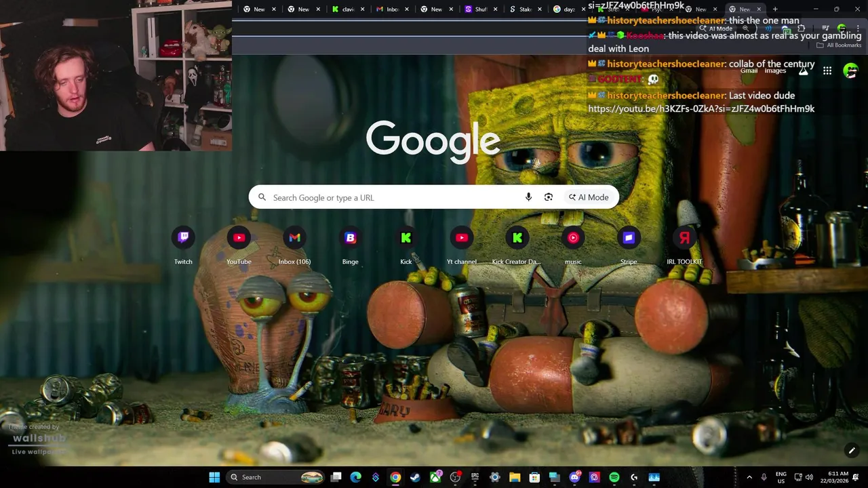The image size is (868, 488).
Task: Open the Yt channel shortcut
Action: pyautogui.click(x=461, y=245)
